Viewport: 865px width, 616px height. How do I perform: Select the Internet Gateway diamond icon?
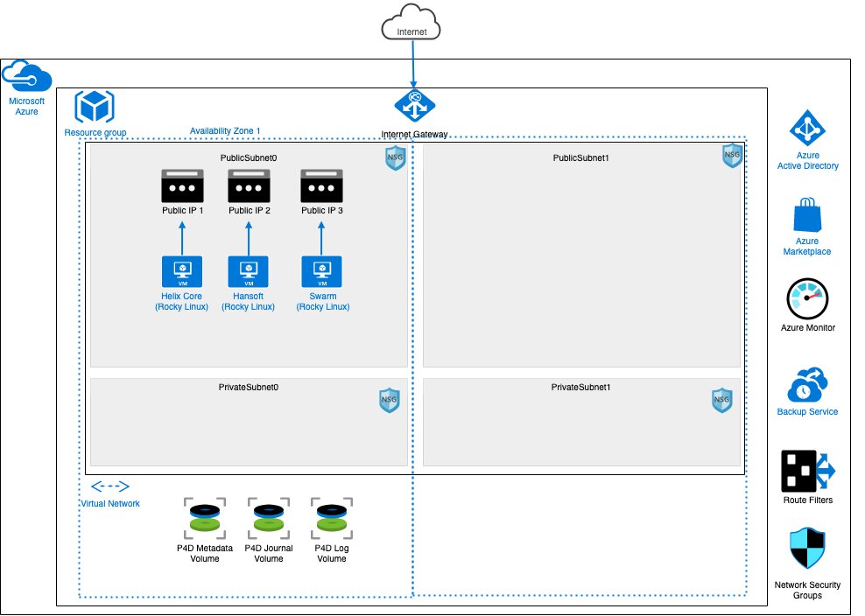pyautogui.click(x=415, y=105)
